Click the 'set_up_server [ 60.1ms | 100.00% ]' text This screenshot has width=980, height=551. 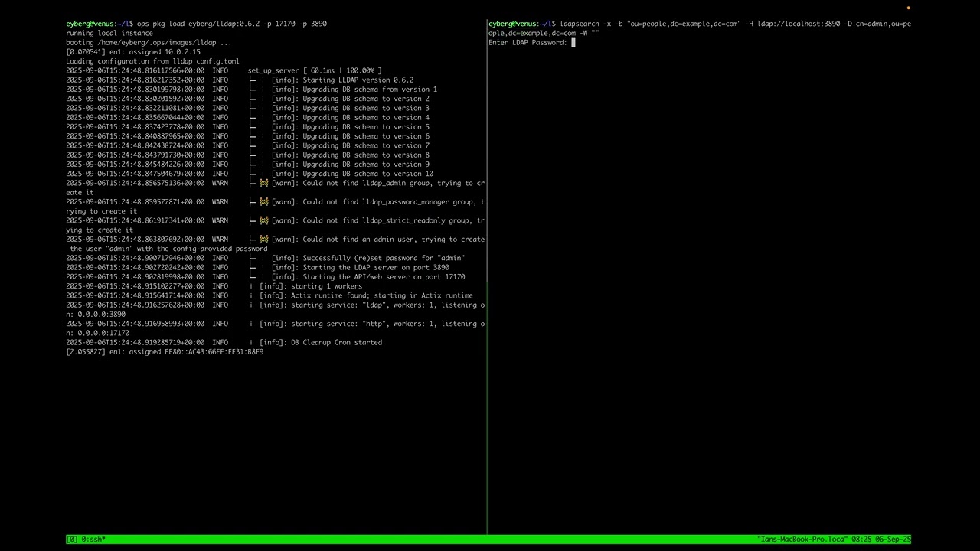click(x=315, y=71)
